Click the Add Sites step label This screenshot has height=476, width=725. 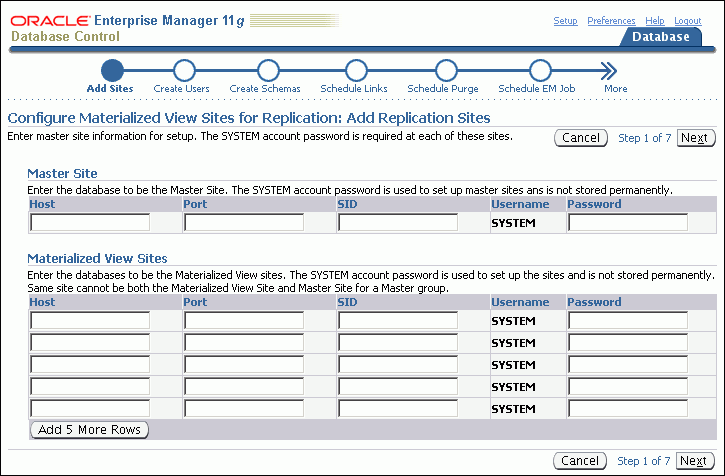pyautogui.click(x=110, y=88)
